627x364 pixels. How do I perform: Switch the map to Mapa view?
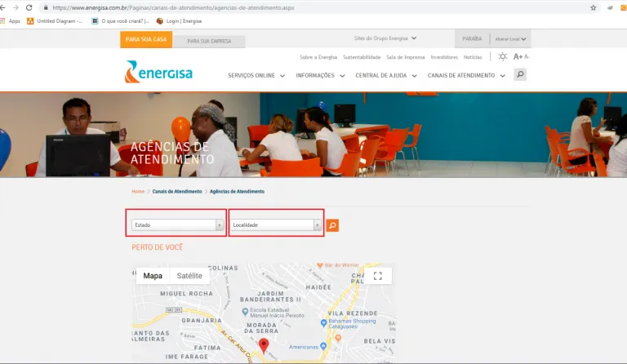(153, 276)
